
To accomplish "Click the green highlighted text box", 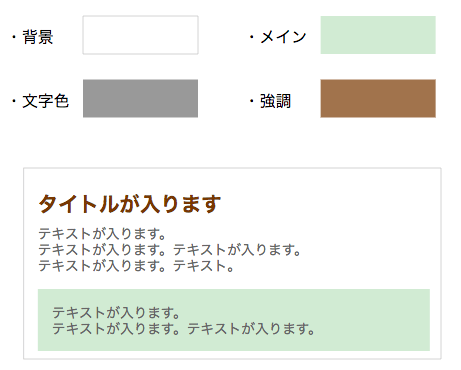I will click(x=234, y=320).
